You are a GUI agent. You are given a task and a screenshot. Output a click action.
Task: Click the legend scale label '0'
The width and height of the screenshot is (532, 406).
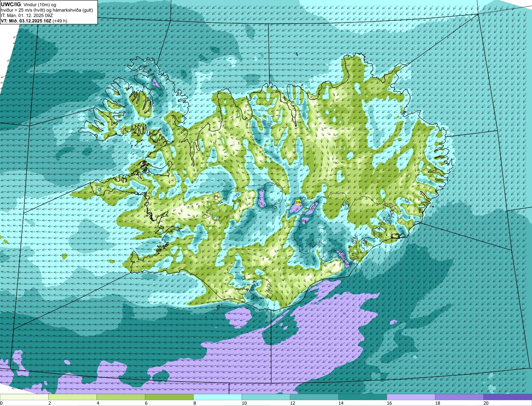2,403
